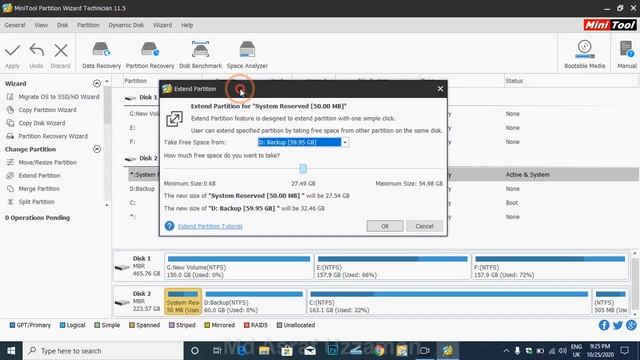Click Windows search box
The height and width of the screenshot is (360, 640).
(103, 351)
